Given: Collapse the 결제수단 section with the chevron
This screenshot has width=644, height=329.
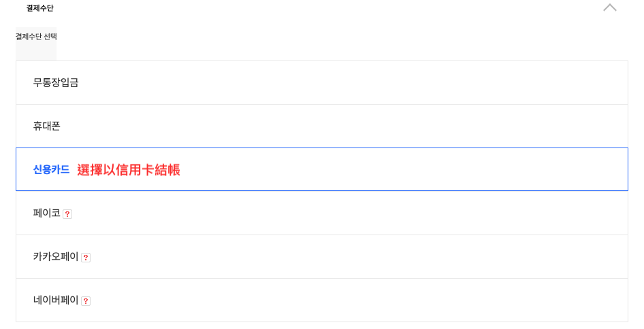Looking at the screenshot, I should 609,8.
